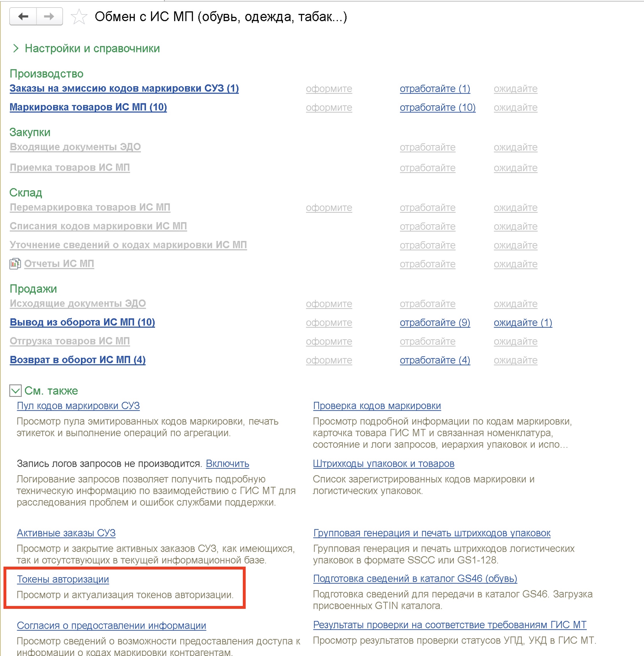Click отработайте (1) for emission orders
Viewport: 644px width, 656px height.
point(435,89)
